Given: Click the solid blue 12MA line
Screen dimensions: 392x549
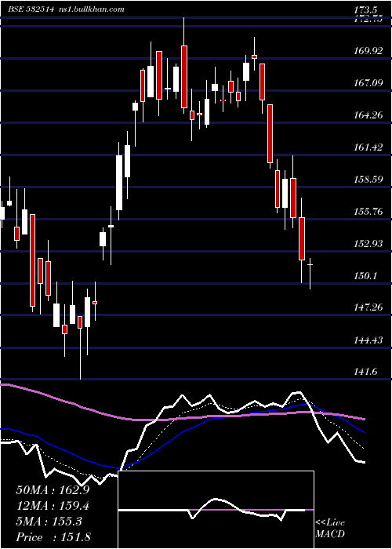Looking at the screenshot, I should coord(182,432).
